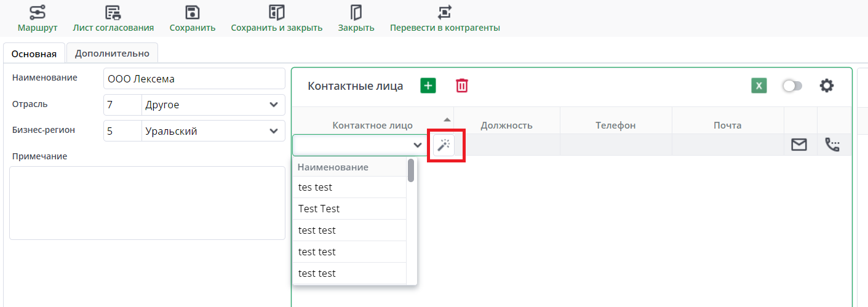Add a new contact with green plus
Screen dimensions: 868x307
tap(428, 86)
